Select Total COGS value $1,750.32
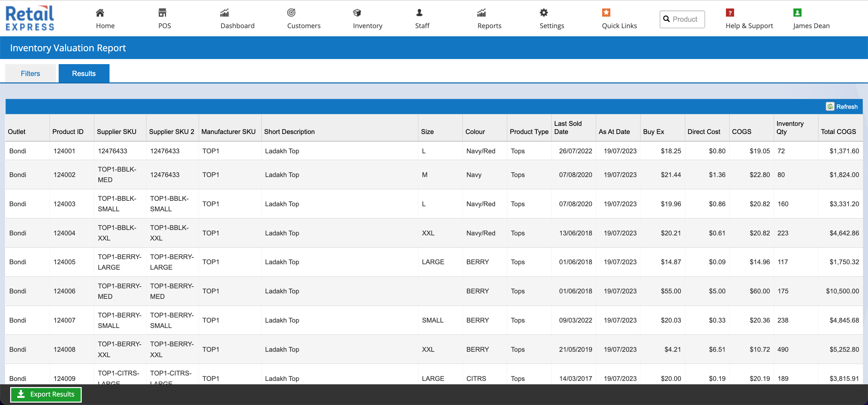 pyautogui.click(x=844, y=262)
